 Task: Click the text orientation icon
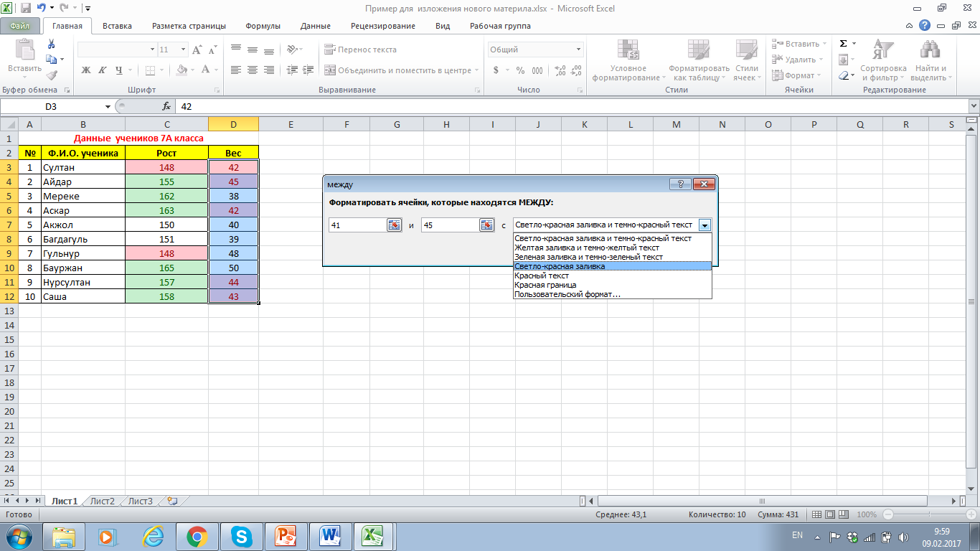click(x=291, y=50)
